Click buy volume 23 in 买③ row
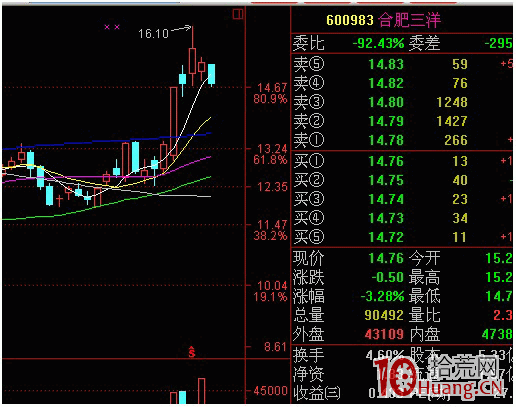Screen dimensions: 516x407 460,199
